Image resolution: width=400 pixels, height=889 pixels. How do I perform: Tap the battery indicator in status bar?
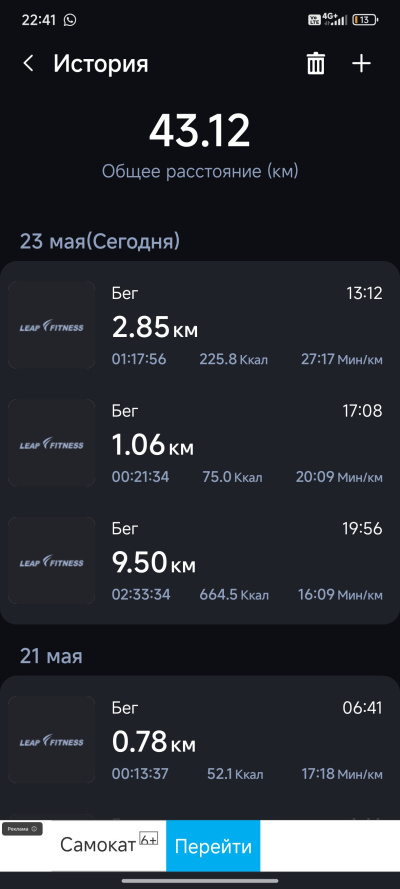click(365, 20)
